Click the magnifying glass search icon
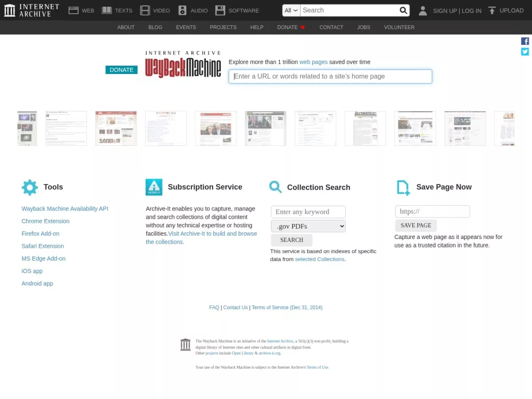This screenshot has width=532, height=399. click(403, 10)
